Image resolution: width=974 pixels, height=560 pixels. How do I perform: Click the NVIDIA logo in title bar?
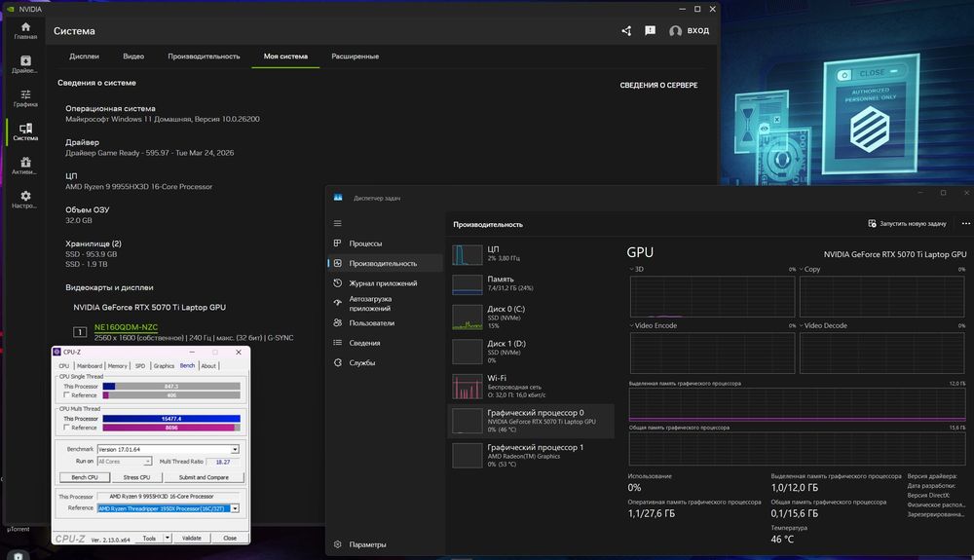[x=11, y=10]
